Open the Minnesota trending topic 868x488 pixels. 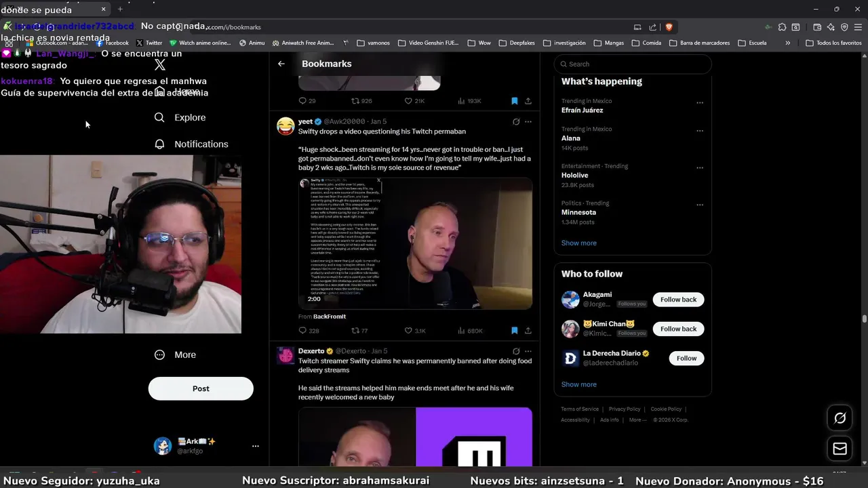578,212
